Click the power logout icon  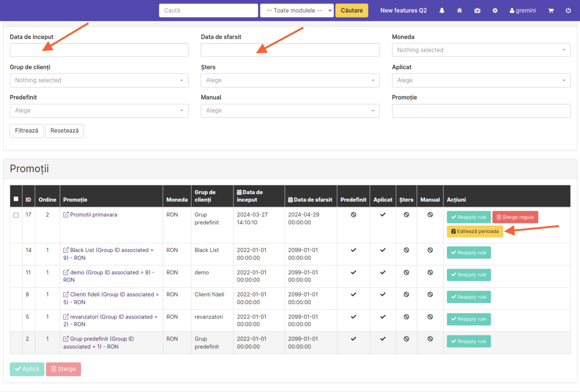pyautogui.click(x=568, y=10)
